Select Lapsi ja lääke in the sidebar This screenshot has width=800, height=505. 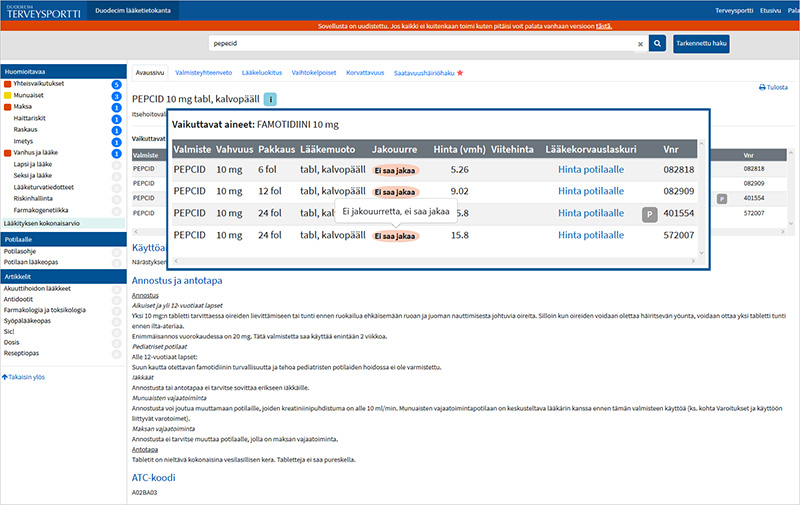click(x=33, y=164)
